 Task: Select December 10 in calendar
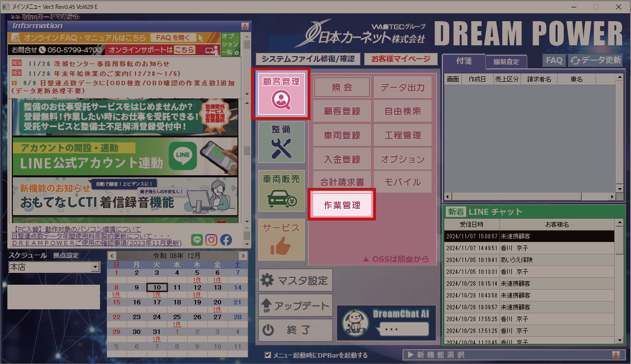157,287
